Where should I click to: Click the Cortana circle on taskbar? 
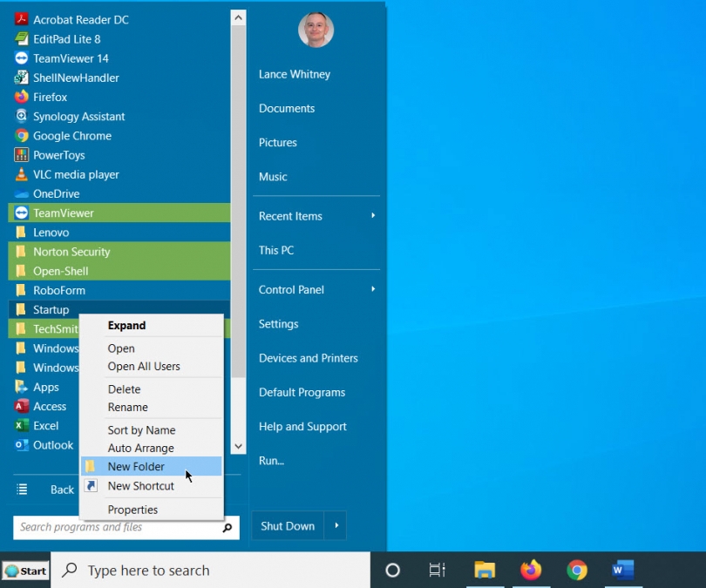point(392,570)
